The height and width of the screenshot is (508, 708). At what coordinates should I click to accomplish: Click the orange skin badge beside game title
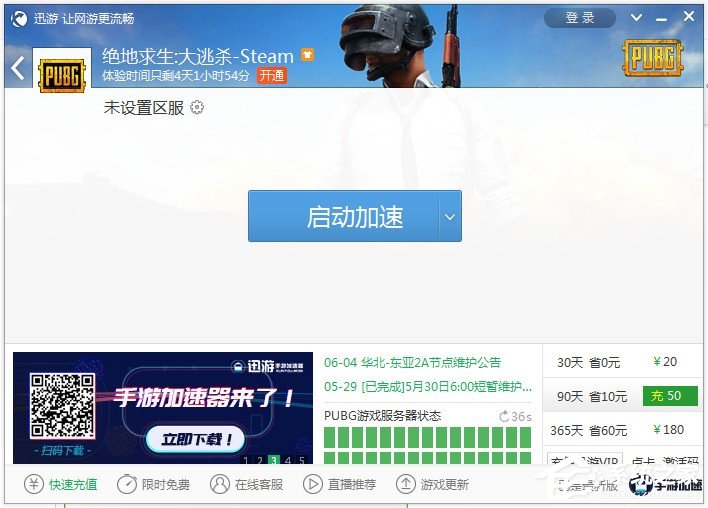coord(307,55)
